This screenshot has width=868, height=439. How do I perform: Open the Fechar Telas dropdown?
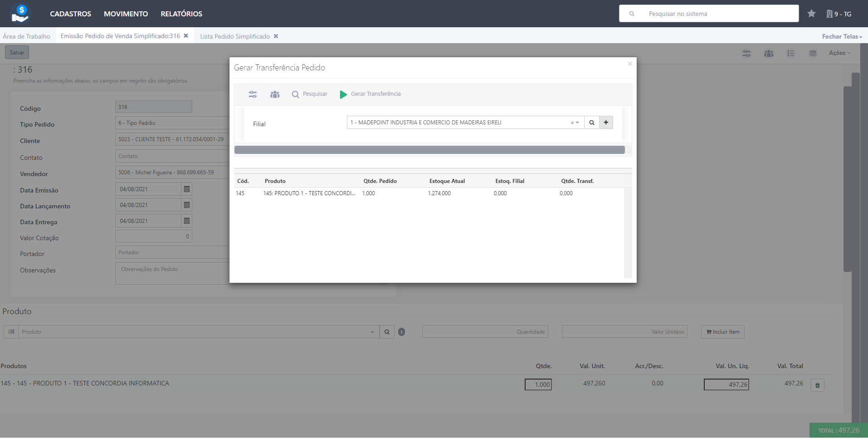click(842, 36)
